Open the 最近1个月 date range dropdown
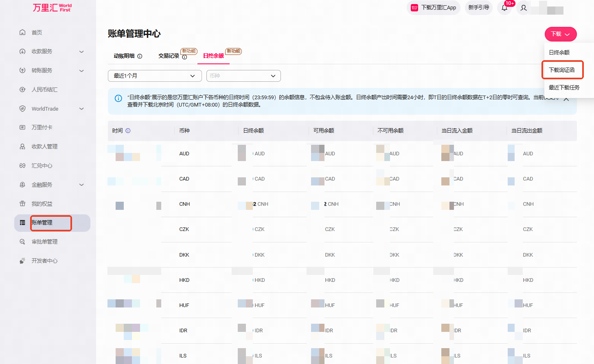 [x=155, y=76]
